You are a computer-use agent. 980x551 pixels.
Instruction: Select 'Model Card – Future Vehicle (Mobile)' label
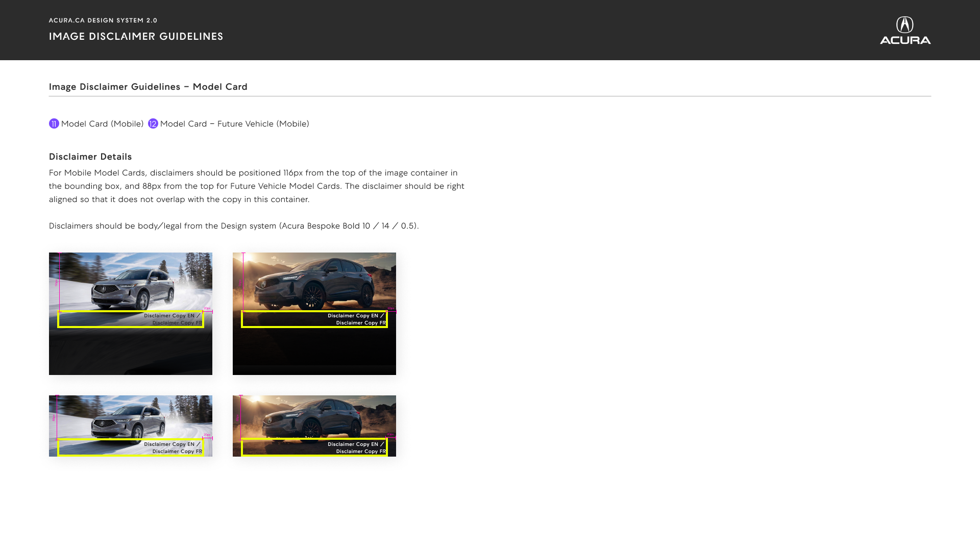point(235,124)
